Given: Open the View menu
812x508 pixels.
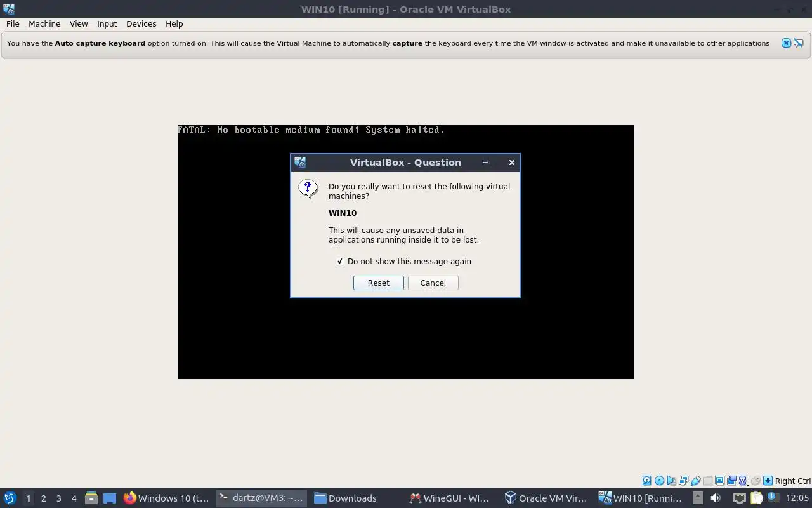Looking at the screenshot, I should tap(79, 23).
